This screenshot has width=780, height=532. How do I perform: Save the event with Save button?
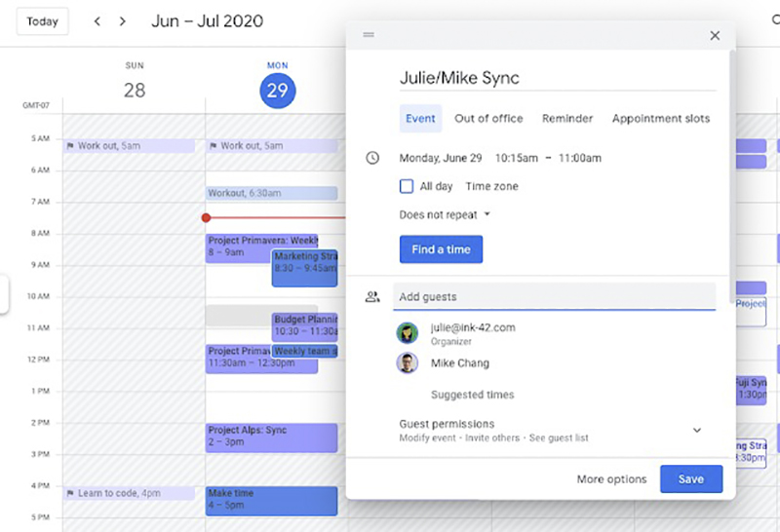tap(691, 478)
